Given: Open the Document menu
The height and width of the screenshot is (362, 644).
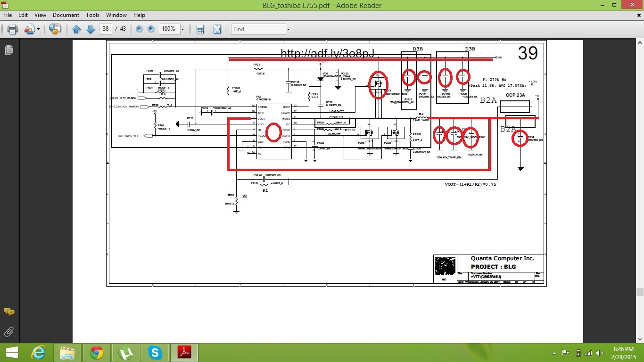Looking at the screenshot, I should 66,15.
